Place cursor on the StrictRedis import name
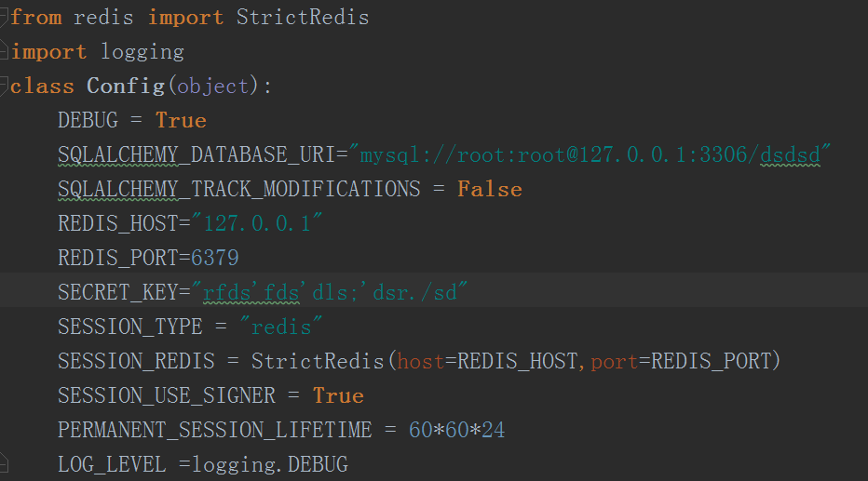Viewport: 868px width, 481px height. [302, 18]
